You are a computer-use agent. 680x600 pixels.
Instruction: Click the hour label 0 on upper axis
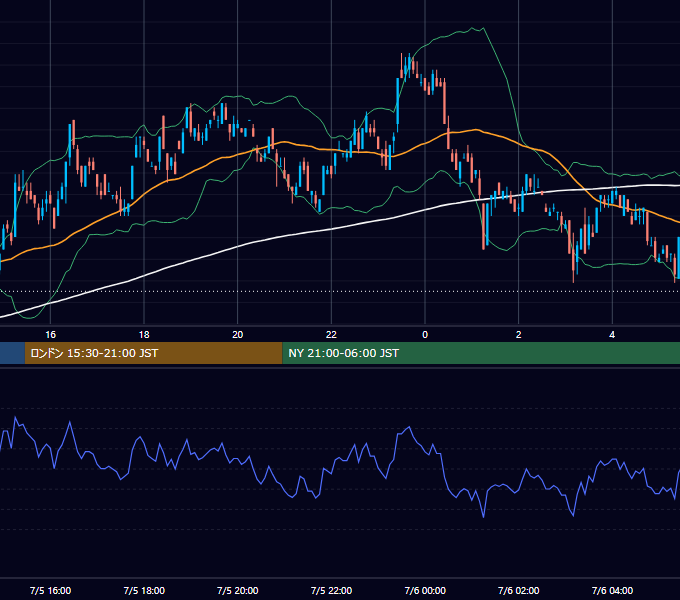coord(425,334)
